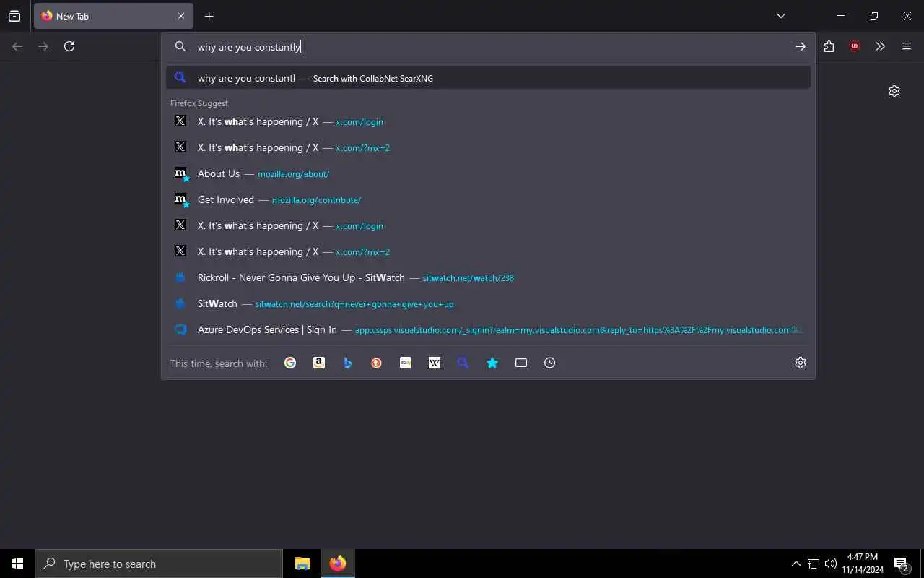
Task: Search this time with SearXNG magnifier
Action: tap(463, 363)
